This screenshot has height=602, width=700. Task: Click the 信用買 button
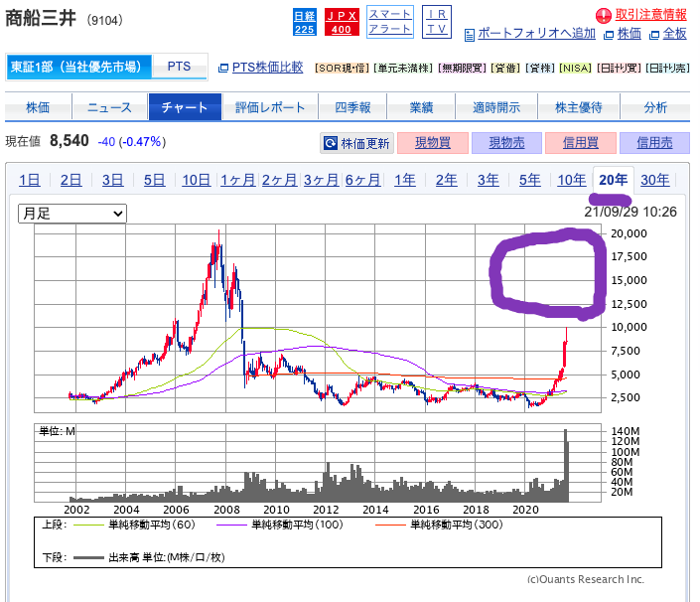pos(581,143)
